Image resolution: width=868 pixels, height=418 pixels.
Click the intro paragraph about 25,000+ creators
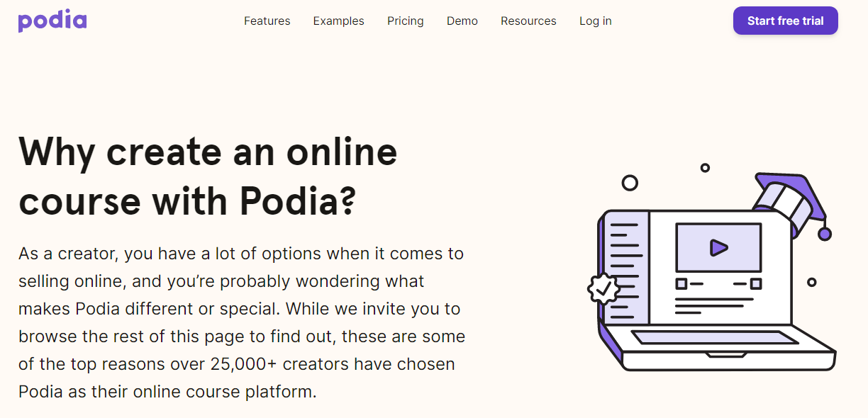pos(241,322)
